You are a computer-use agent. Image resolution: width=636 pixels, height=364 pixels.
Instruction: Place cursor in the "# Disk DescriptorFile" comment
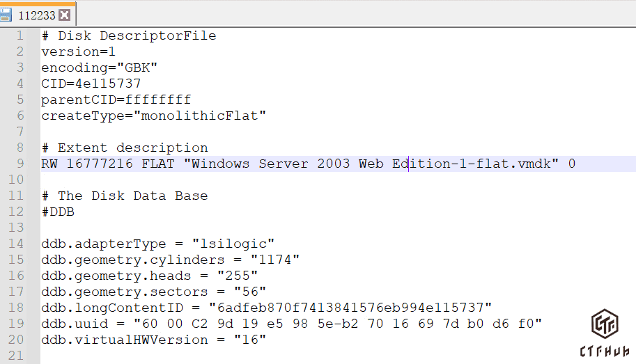(x=129, y=35)
